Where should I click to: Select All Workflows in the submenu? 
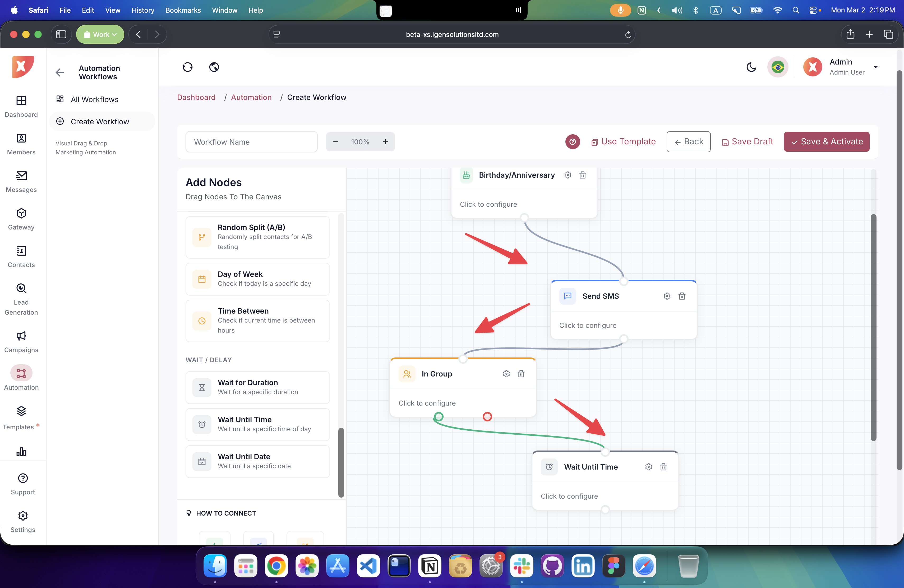95,99
